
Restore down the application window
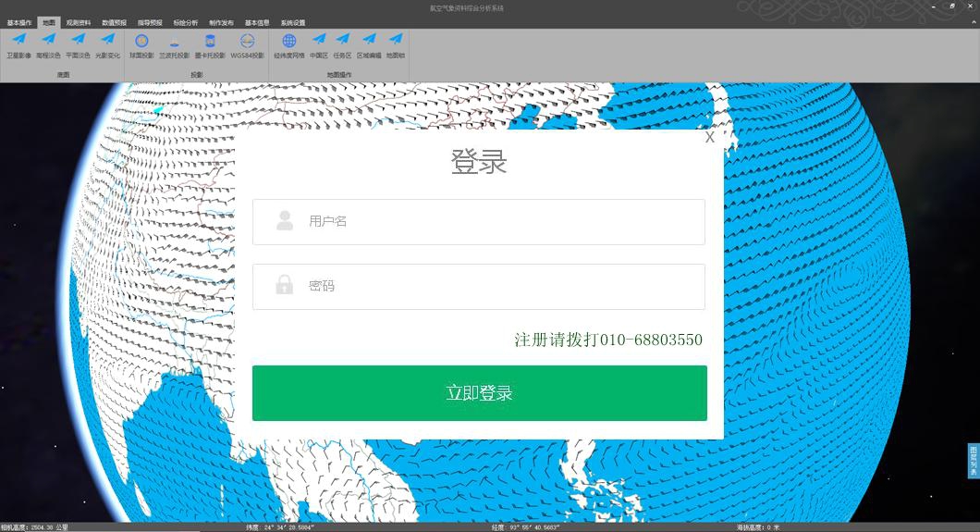coord(952,6)
